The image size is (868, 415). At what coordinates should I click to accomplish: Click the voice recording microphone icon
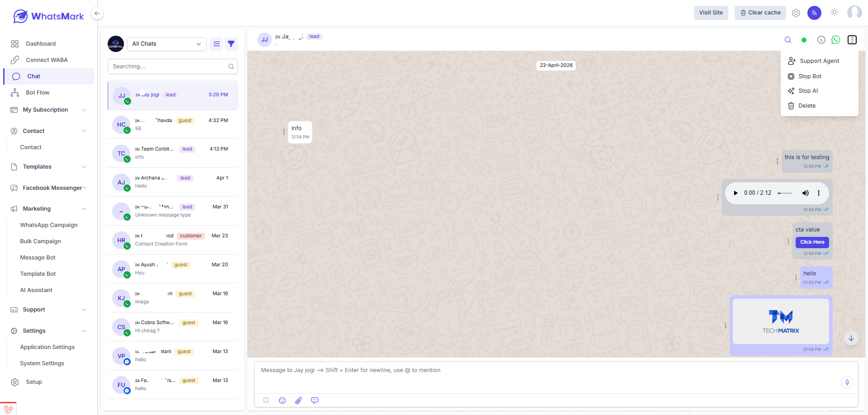(847, 382)
